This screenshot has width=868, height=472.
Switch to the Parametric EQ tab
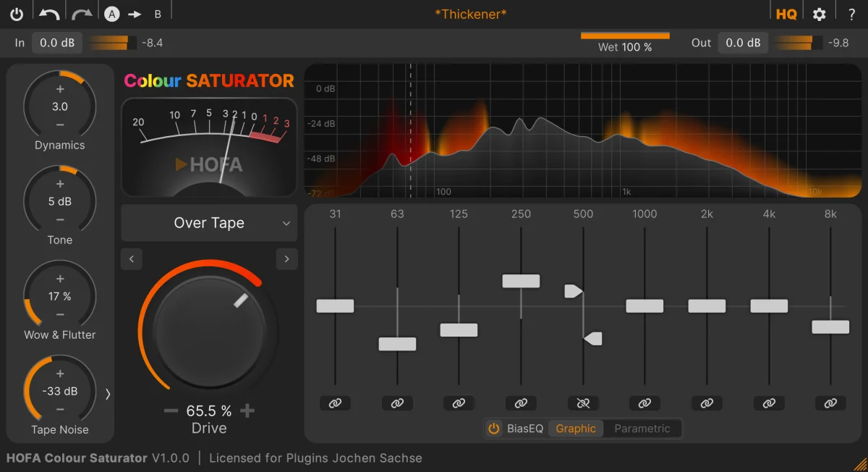click(x=643, y=428)
